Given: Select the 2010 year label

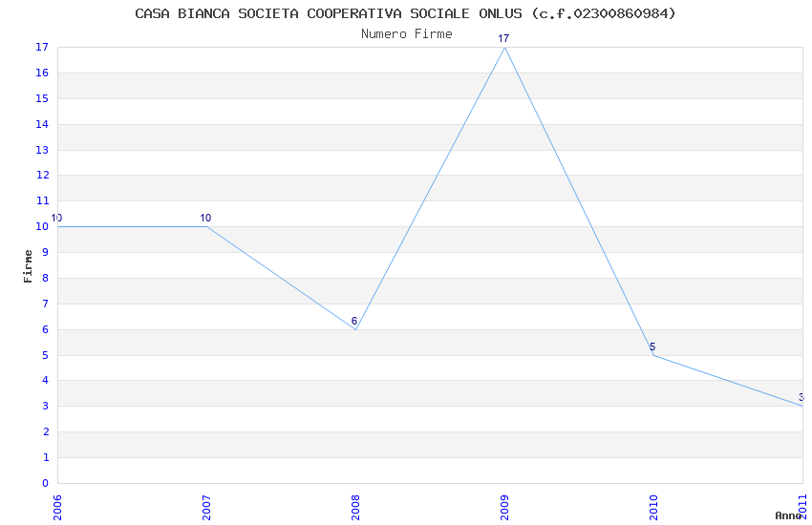Looking at the screenshot, I should [x=654, y=508].
